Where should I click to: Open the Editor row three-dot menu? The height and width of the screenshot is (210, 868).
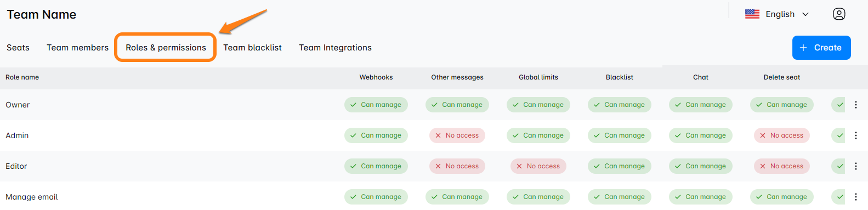tap(855, 166)
